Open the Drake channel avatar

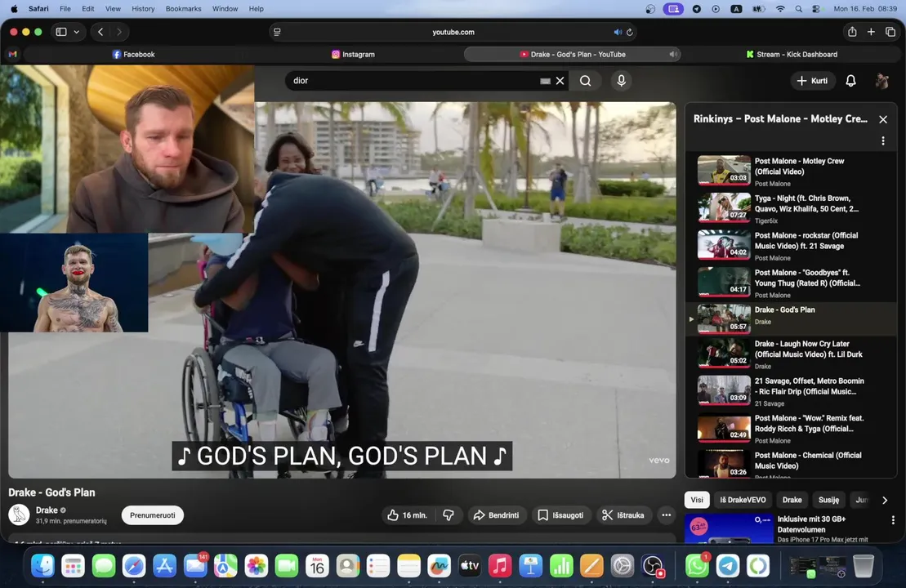point(19,514)
